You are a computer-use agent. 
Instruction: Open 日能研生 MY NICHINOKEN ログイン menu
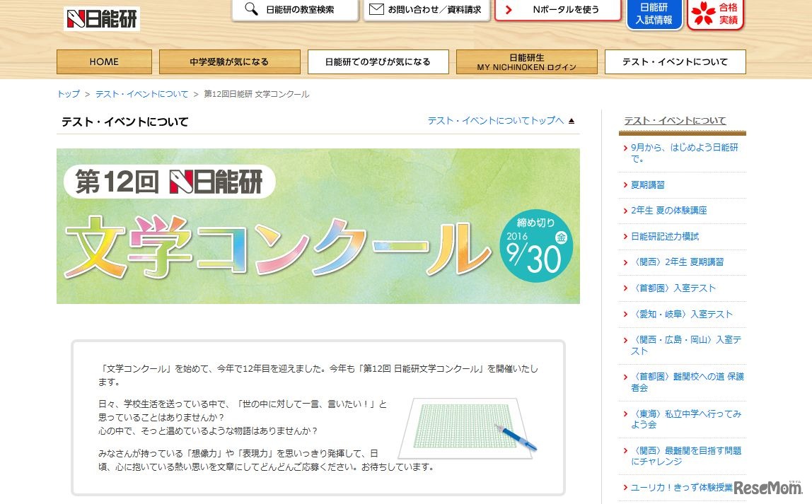click(527, 61)
